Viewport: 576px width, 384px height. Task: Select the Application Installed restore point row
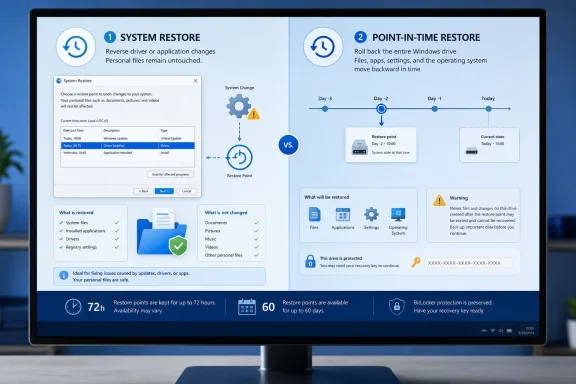[x=127, y=152]
